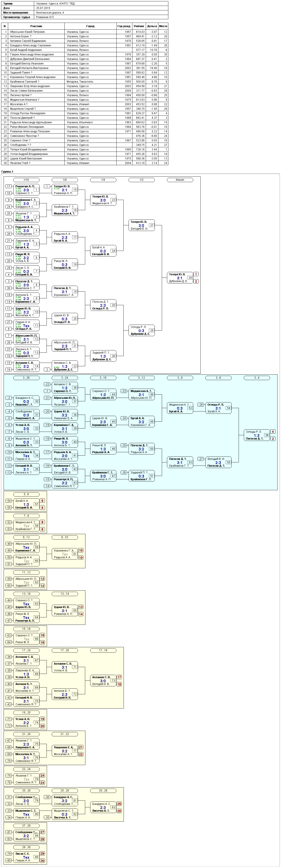The height and width of the screenshot is (868, 282).
Task: Select table row 'Аброськин Юрий Петрович'
Action: (85, 32)
